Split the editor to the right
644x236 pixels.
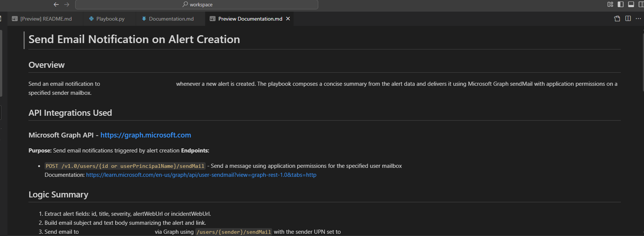[628, 19]
